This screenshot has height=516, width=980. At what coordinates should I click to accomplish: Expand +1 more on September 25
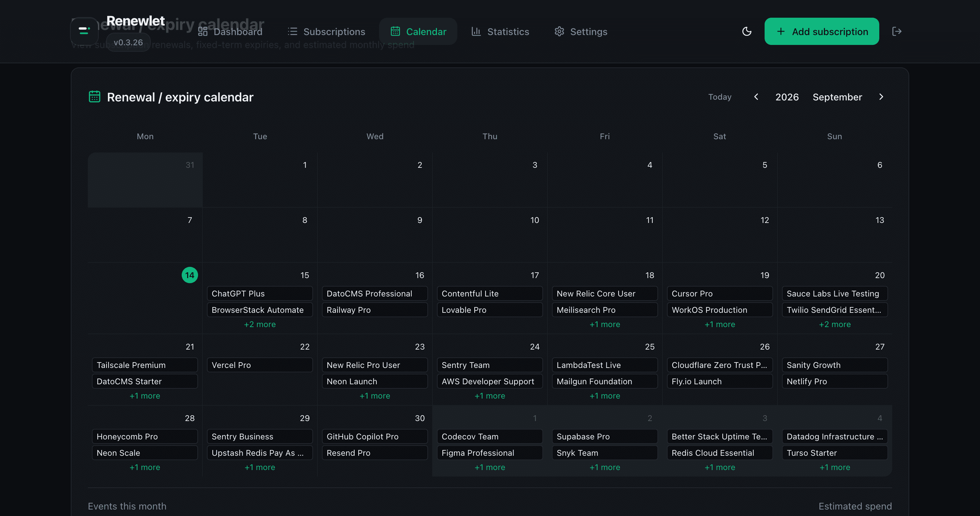click(605, 396)
